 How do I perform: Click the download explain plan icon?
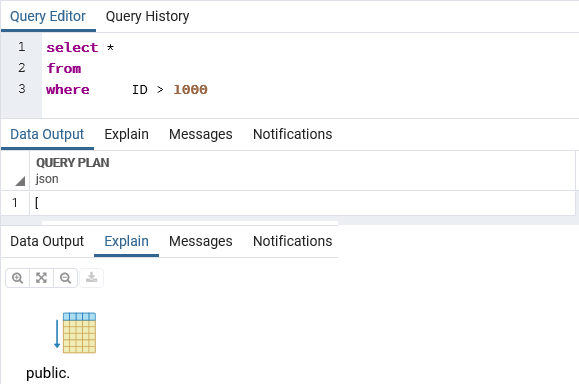pyautogui.click(x=92, y=278)
